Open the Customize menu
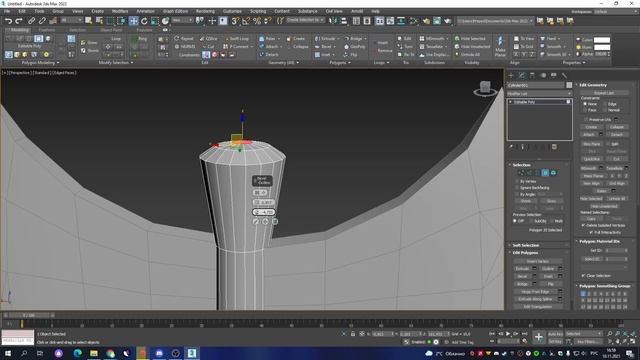640x360 pixels. pyautogui.click(x=232, y=11)
